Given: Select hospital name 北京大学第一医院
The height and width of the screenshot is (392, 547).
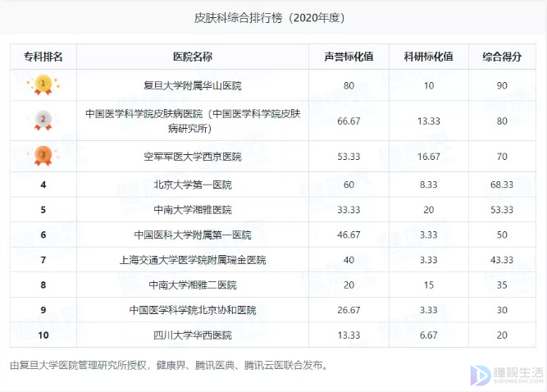Looking at the screenshot, I should [x=193, y=185].
